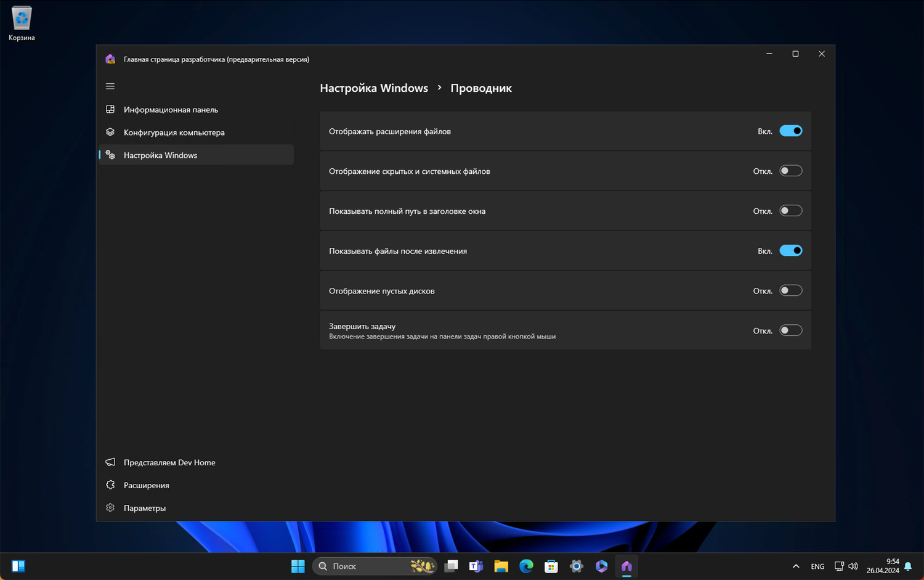The height and width of the screenshot is (580, 924).
Task: Go to Информационная панель page
Action: click(196, 110)
